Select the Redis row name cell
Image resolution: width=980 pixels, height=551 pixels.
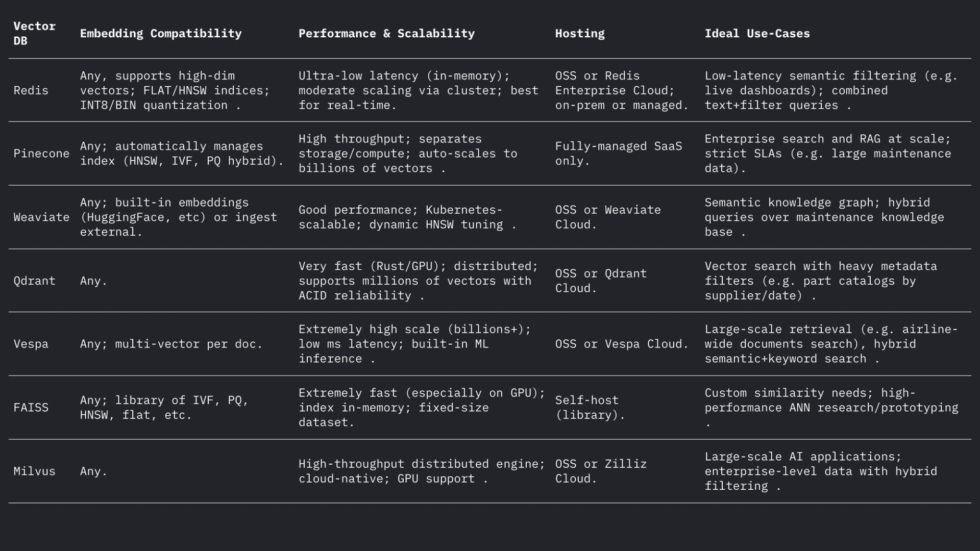(x=31, y=90)
